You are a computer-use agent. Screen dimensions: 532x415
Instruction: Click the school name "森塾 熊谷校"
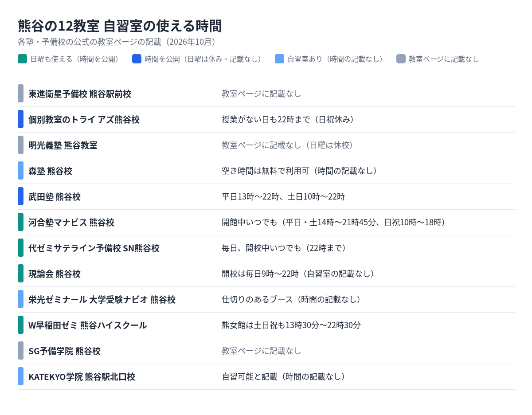50,171
